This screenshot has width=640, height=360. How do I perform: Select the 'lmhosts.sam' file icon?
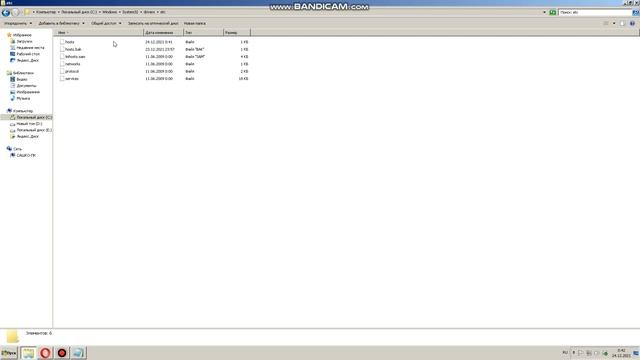click(62, 57)
